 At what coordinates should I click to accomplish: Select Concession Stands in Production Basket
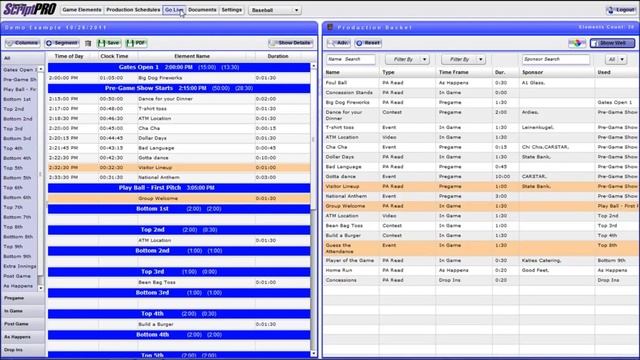[481, 93]
